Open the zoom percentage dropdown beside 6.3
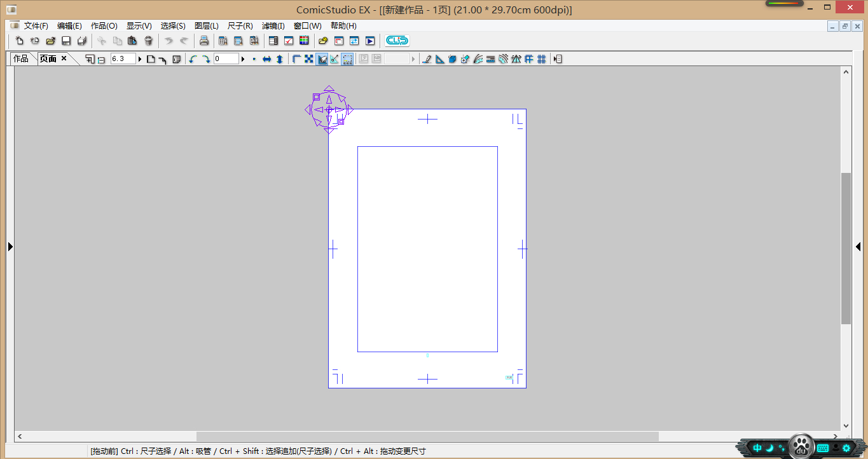The height and width of the screenshot is (459, 868). [140, 59]
